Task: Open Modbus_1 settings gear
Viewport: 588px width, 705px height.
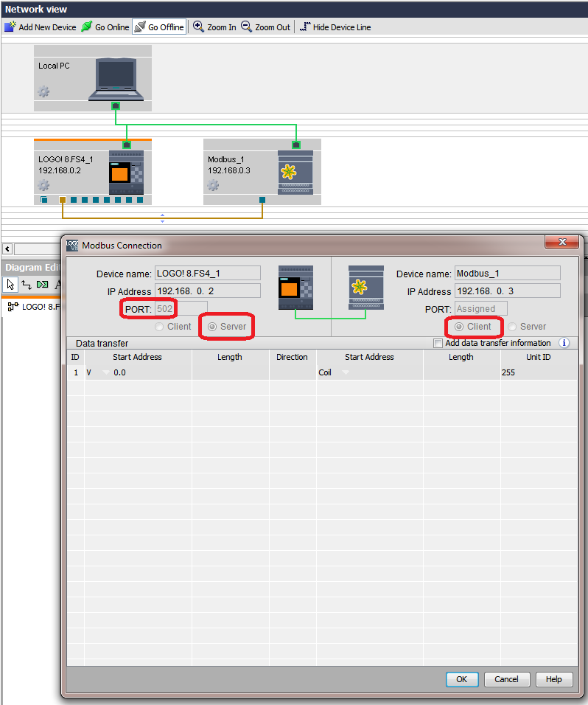Action: 213,185
